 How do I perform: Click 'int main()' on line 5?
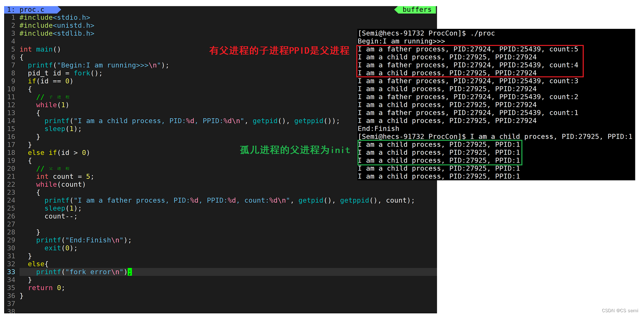point(40,49)
